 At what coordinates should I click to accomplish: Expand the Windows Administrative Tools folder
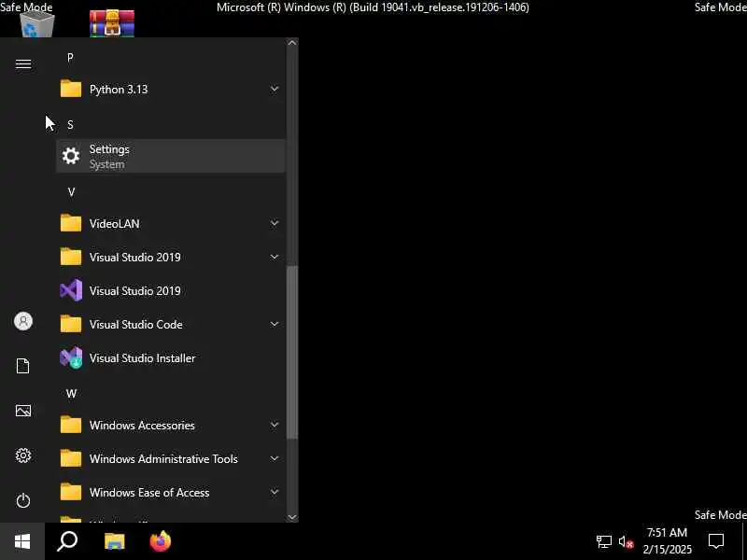[x=171, y=458]
